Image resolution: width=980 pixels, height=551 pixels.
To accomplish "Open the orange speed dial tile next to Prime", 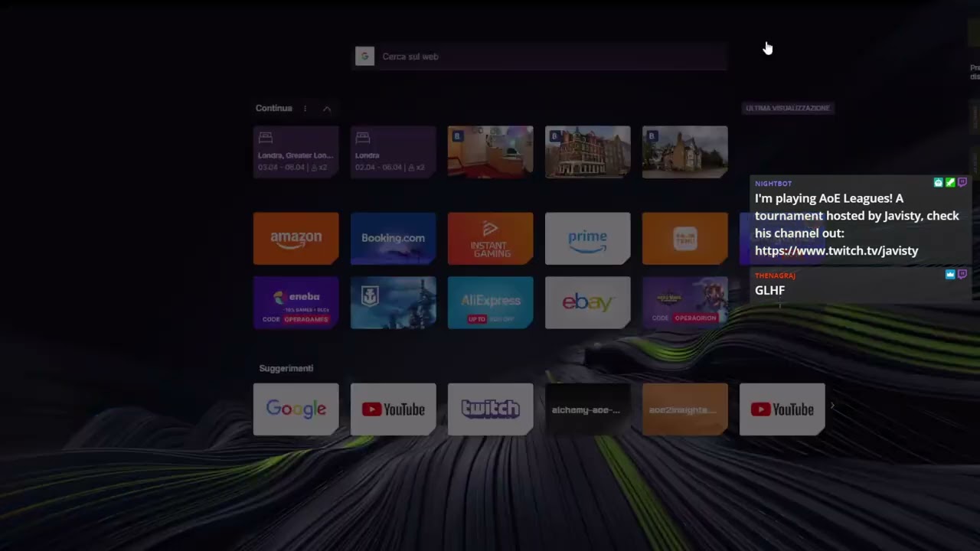I will pos(684,239).
